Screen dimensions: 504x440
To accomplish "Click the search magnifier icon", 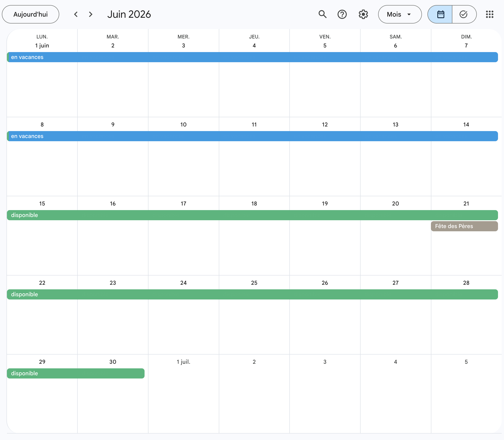I will pyautogui.click(x=322, y=14).
